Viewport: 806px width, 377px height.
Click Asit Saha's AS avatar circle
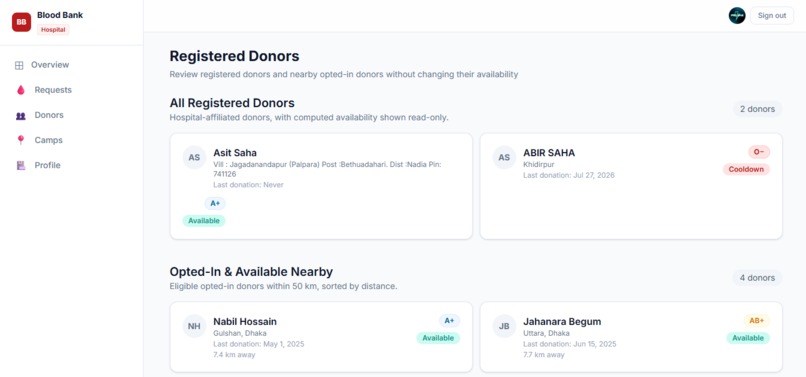[x=194, y=157]
